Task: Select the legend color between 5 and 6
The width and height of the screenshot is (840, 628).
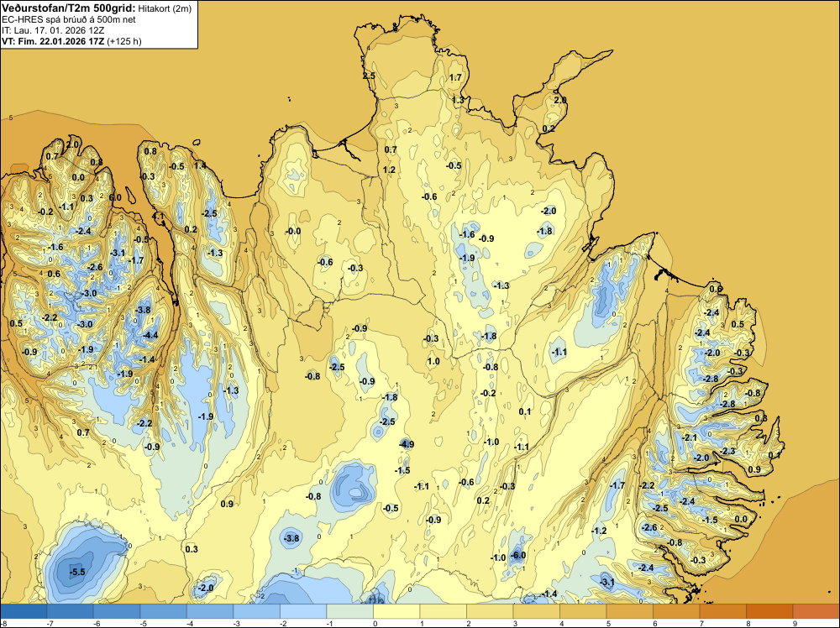Action: pos(629,611)
